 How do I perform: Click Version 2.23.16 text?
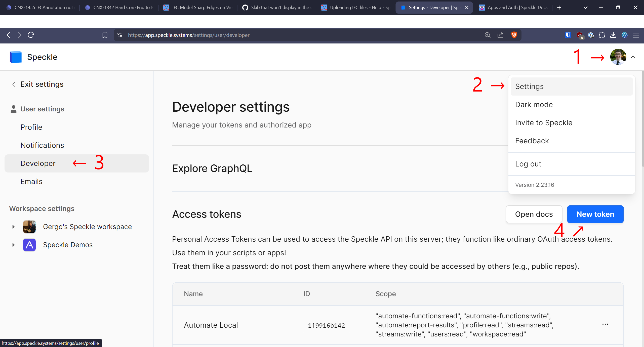(535, 185)
